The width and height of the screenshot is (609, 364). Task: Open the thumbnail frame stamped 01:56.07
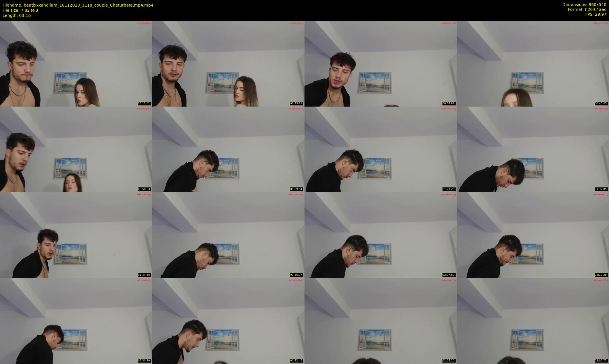click(x=228, y=235)
